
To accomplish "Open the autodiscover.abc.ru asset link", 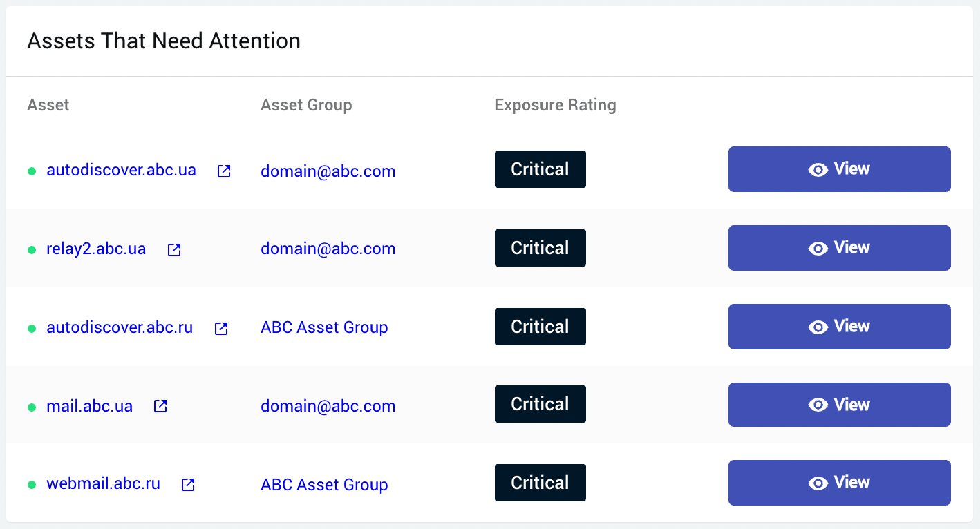I will coord(120,327).
